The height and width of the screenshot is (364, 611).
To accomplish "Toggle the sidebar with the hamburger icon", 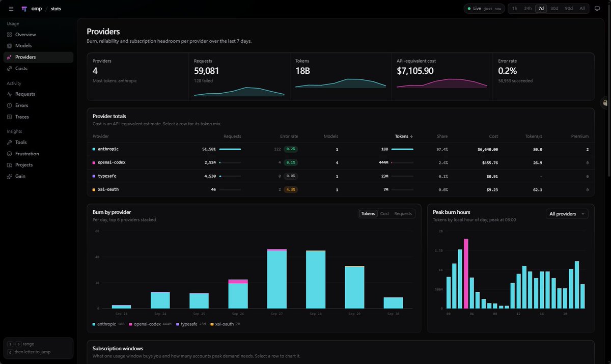I will click(x=11, y=9).
